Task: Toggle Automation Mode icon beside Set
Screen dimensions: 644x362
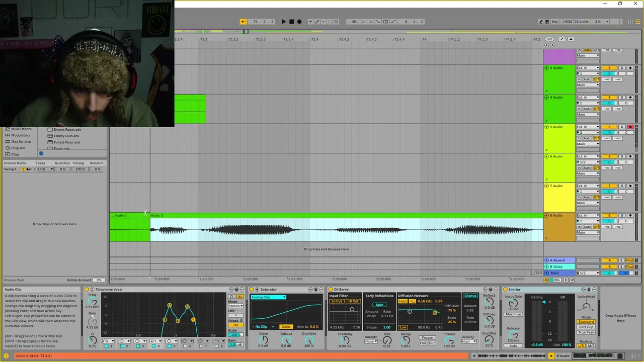Action: [x=562, y=39]
